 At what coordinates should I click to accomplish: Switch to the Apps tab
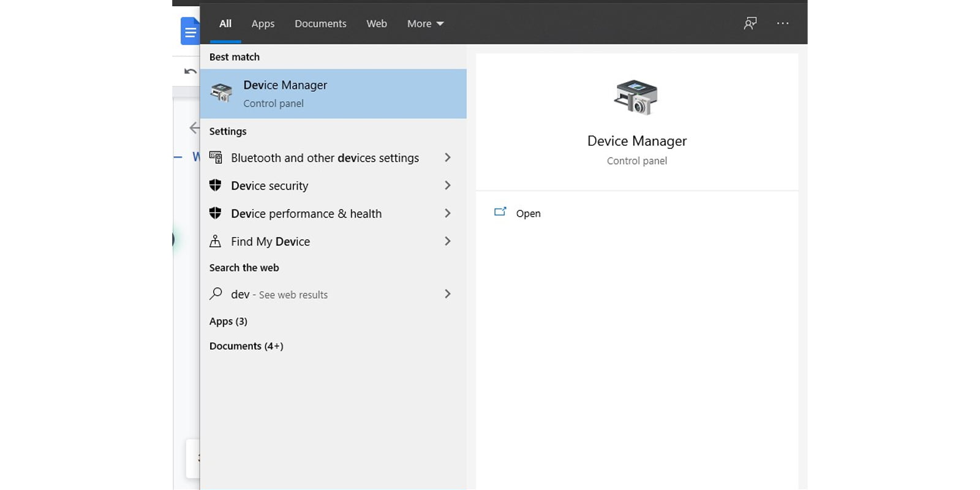coord(263,23)
